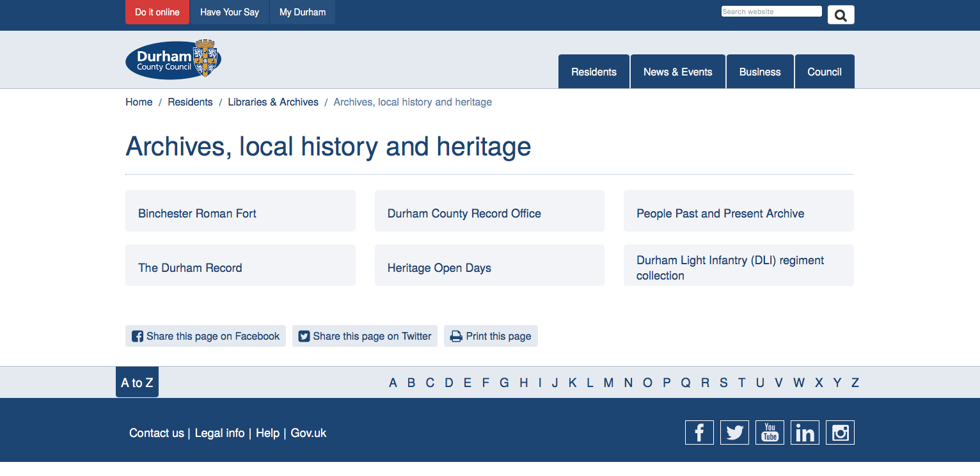Go to Residents in the breadcrumb
This screenshot has height=476, width=980.
[190, 102]
